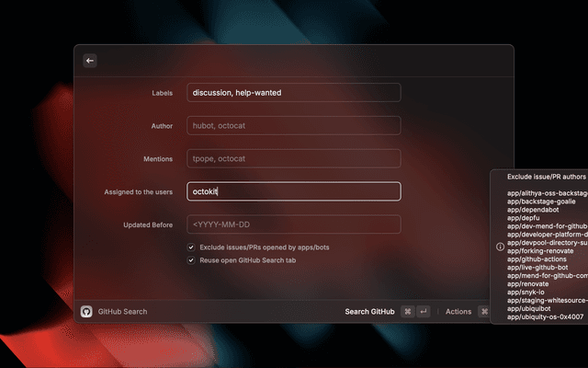Uncheck Exclude issues/PRs opened by apps/bots
The width and height of the screenshot is (588, 368).
(x=191, y=247)
